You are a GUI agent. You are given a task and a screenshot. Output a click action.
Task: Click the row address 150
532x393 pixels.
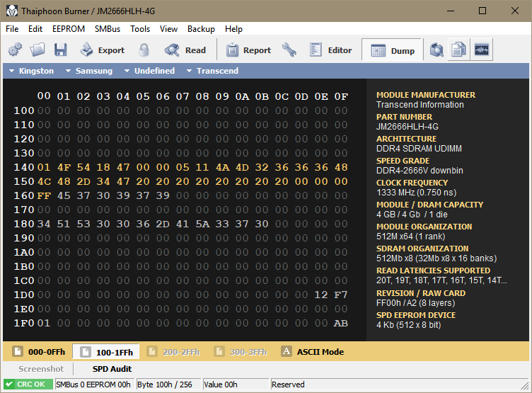24,181
